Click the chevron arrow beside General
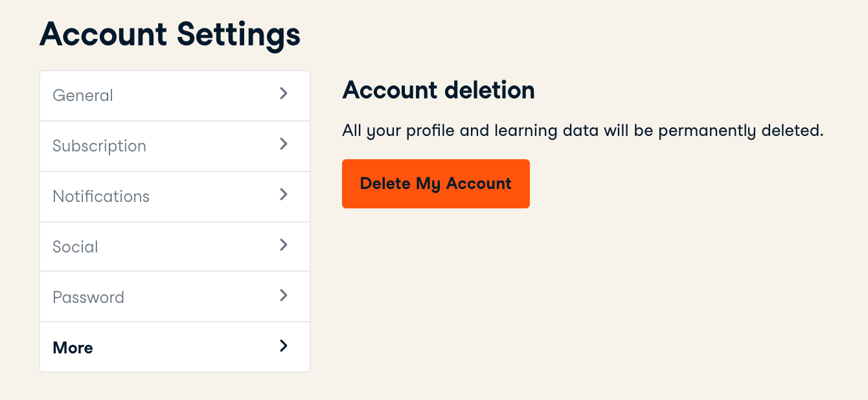This screenshot has height=400, width=868. [x=283, y=94]
